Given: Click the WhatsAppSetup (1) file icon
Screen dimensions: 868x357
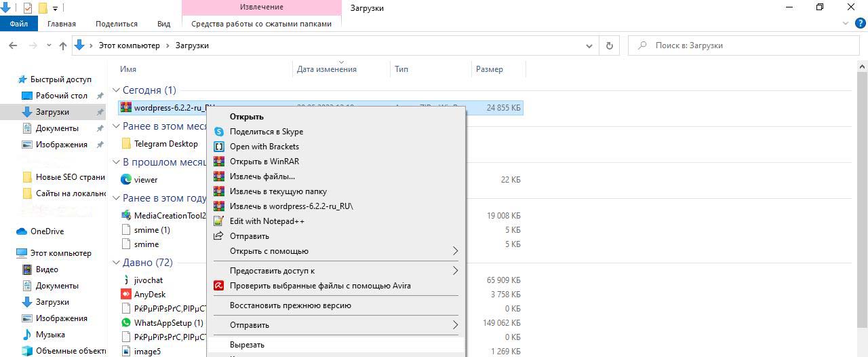Looking at the screenshot, I should coord(126,323).
